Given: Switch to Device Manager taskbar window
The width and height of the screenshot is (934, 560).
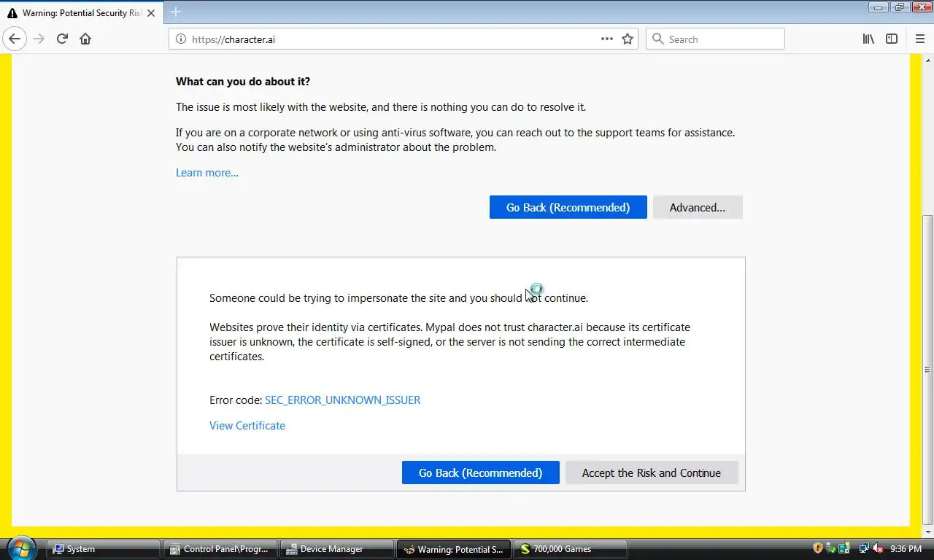Looking at the screenshot, I should [336, 549].
